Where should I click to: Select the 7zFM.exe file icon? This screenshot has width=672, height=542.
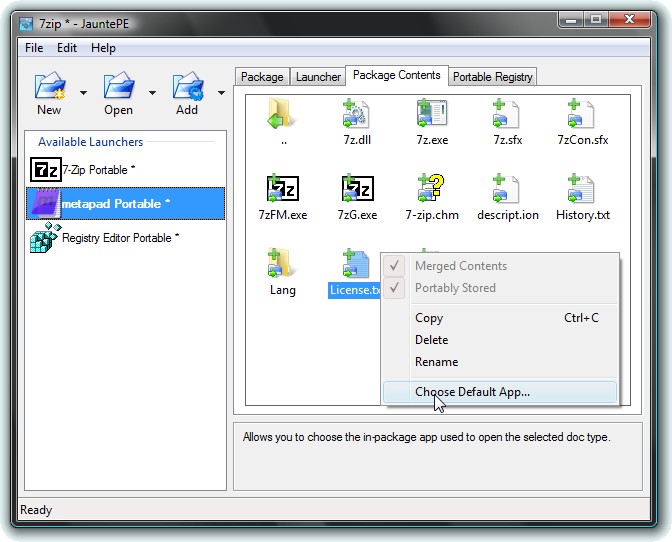coord(283,189)
